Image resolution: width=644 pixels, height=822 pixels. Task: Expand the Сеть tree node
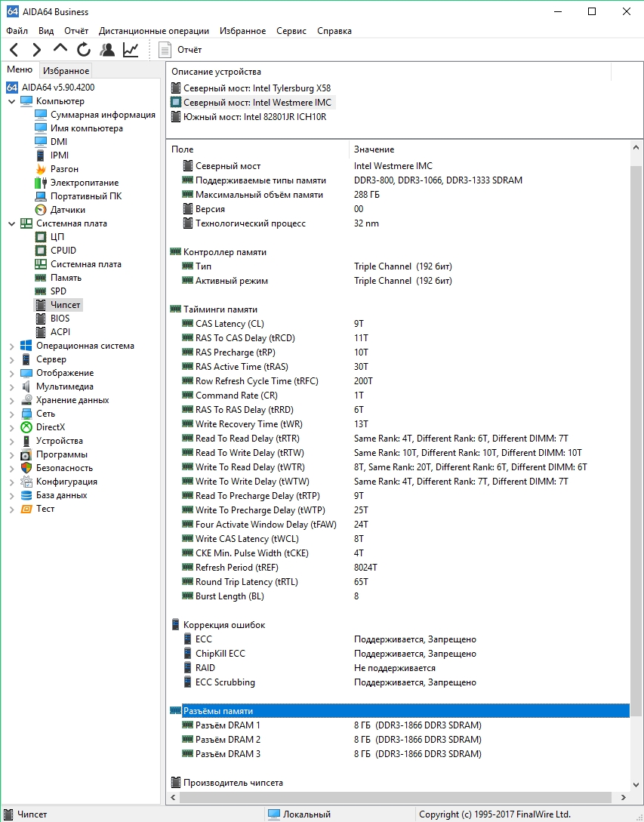click(11, 414)
